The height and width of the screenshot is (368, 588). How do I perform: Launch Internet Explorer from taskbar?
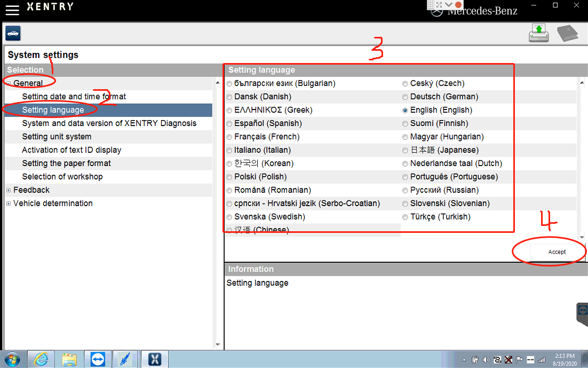tap(41, 359)
